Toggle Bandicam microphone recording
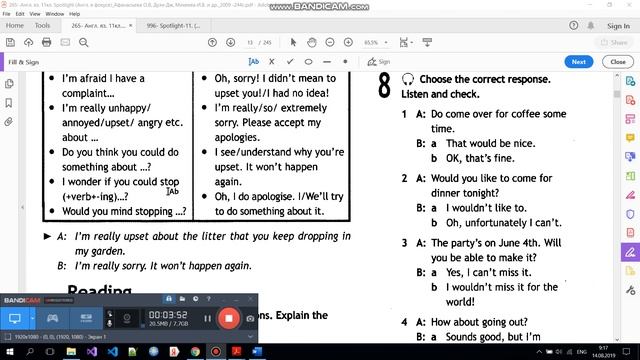This screenshot has height=360, width=640. [x=109, y=323]
